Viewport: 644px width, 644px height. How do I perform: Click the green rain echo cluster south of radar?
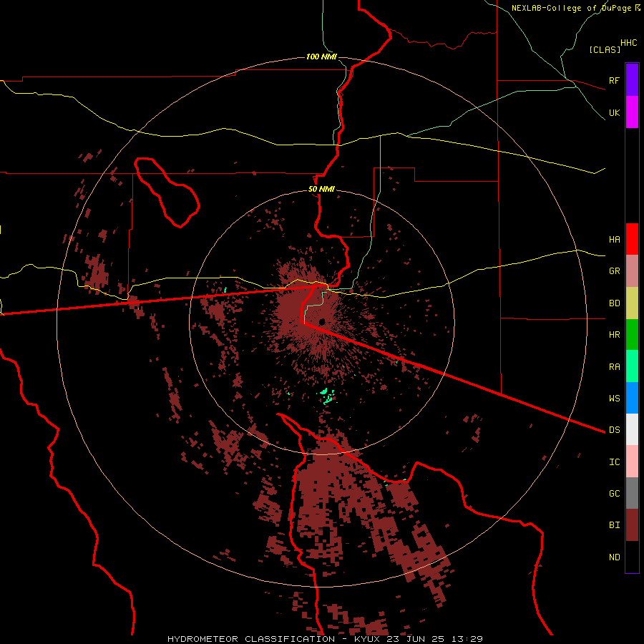[x=327, y=396]
